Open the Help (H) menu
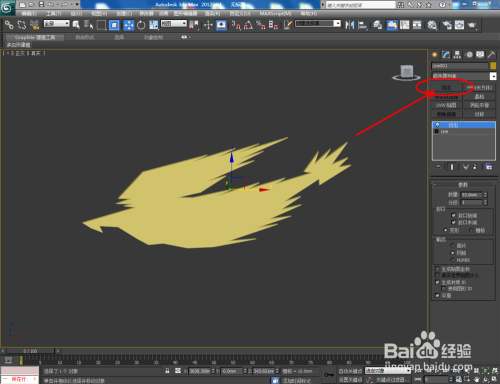Screen dimensions: 500x384 (309, 13)
